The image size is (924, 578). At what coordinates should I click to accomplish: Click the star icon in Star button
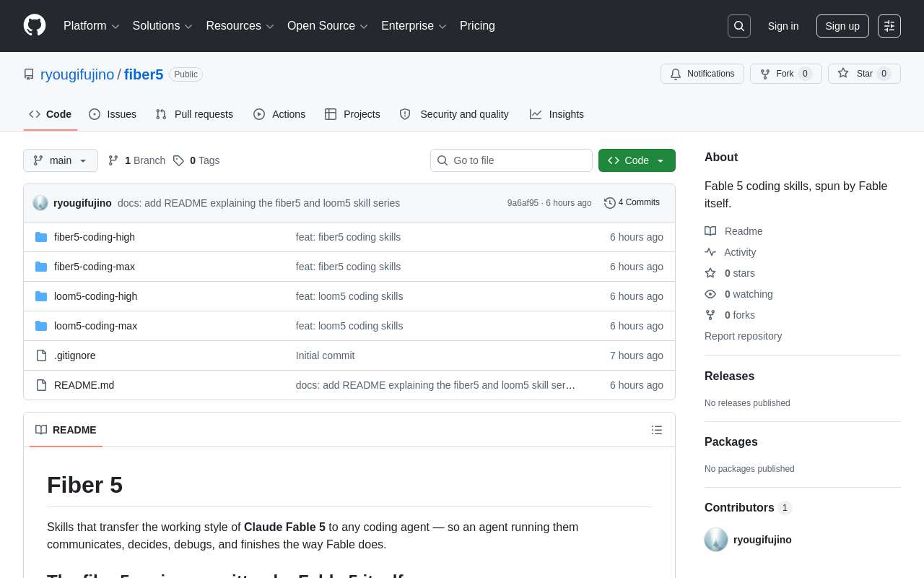(x=843, y=73)
